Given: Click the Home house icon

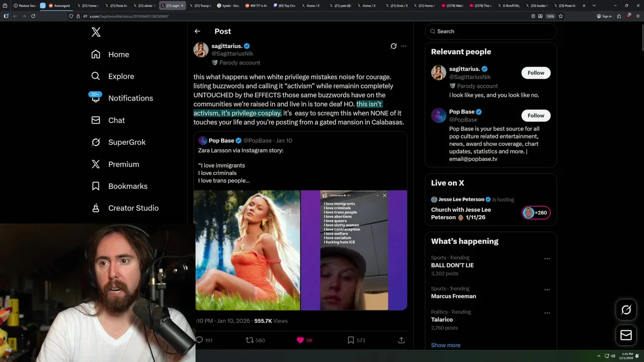Looking at the screenshot, I should 96,54.
